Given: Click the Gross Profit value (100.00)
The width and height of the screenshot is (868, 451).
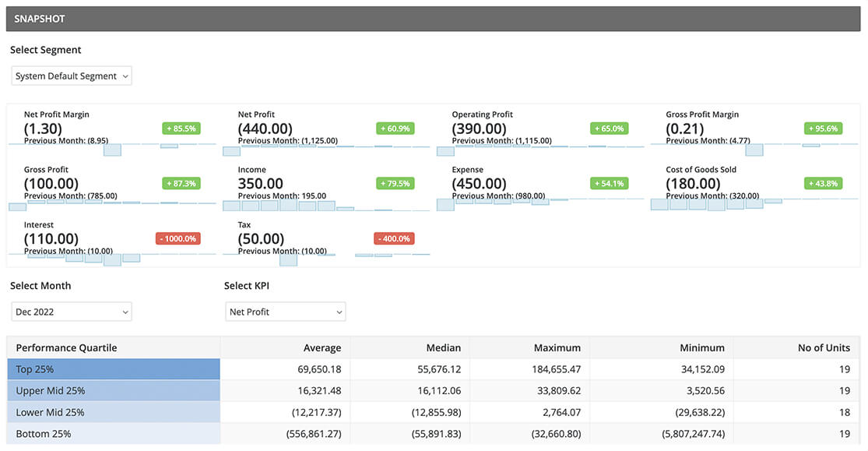Looking at the screenshot, I should coord(51,183).
